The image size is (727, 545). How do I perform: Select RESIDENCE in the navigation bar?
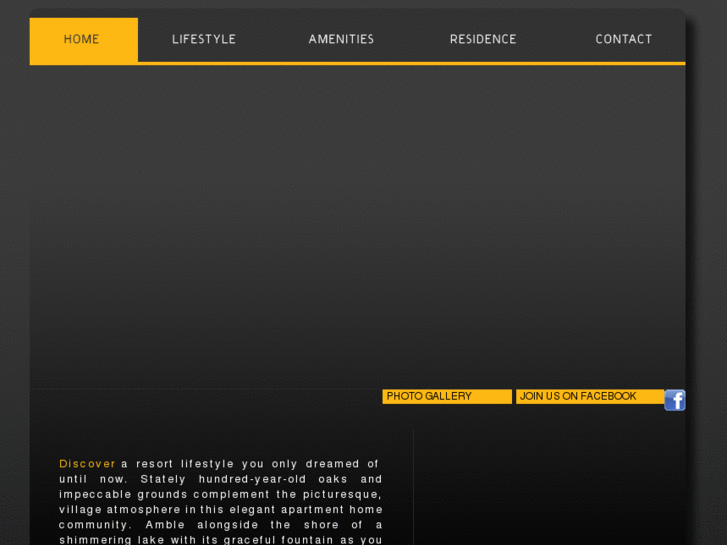[x=483, y=39]
